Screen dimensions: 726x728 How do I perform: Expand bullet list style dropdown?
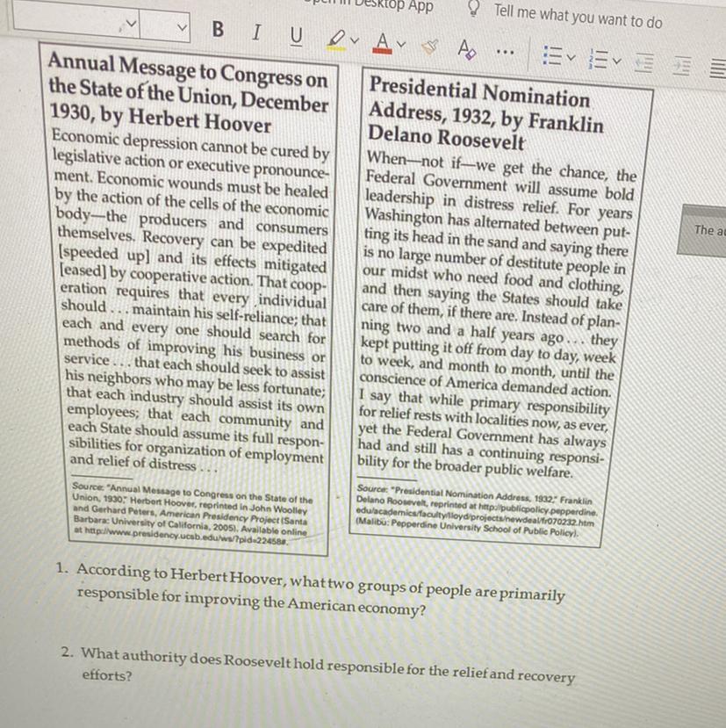[x=571, y=58]
